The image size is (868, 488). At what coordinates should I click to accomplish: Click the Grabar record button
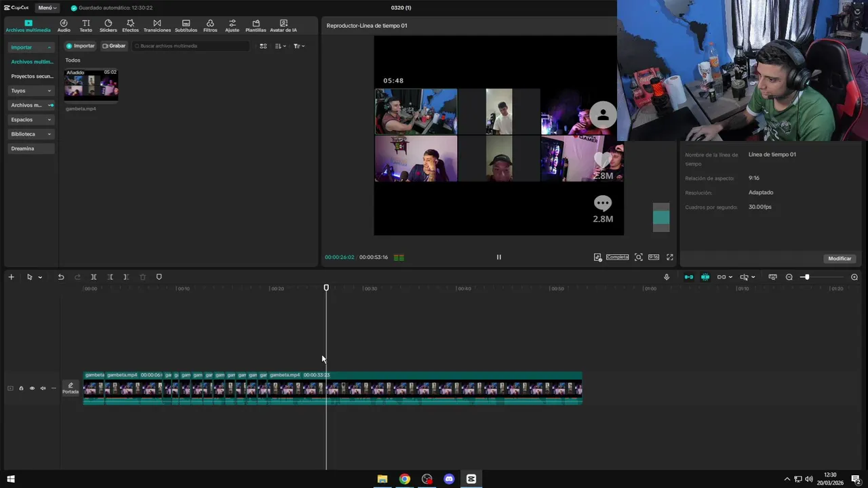point(114,46)
